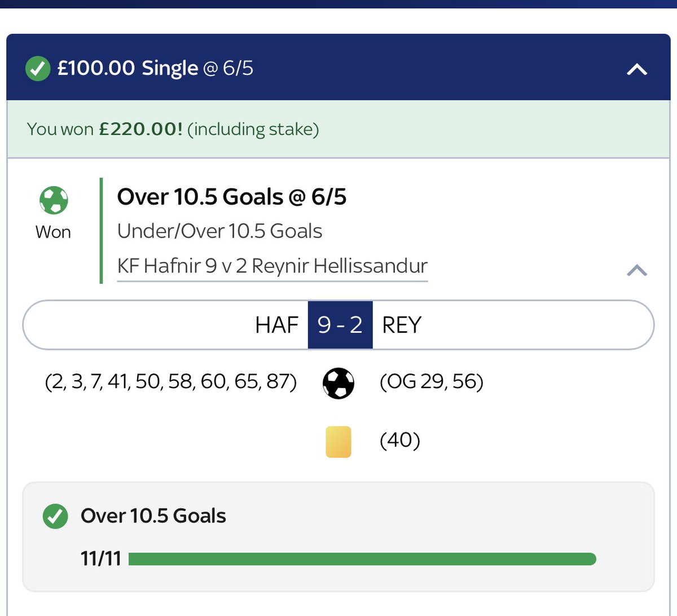The image size is (677, 616).
Task: Click the Under/Over 10.5 Goals market text
Action: 219,231
